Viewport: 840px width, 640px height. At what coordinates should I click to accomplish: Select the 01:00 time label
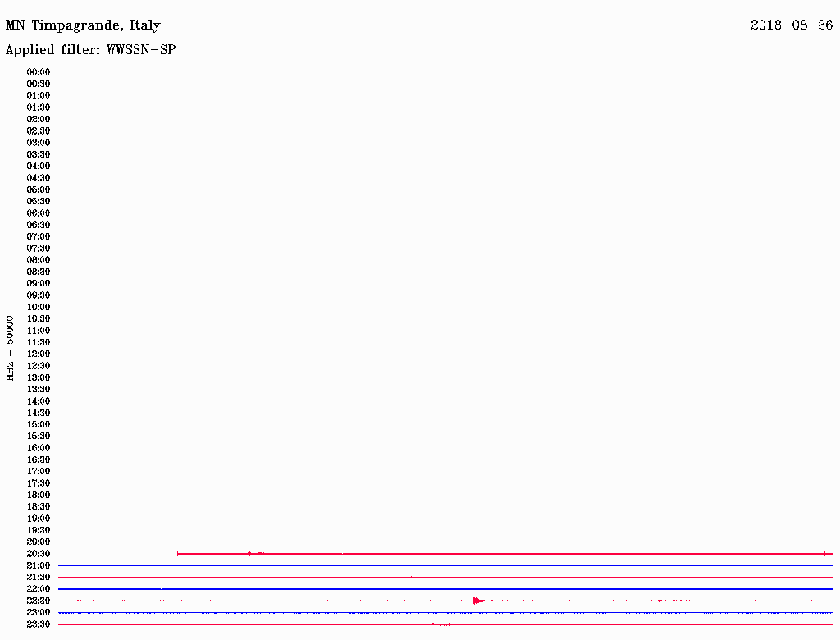(39, 95)
